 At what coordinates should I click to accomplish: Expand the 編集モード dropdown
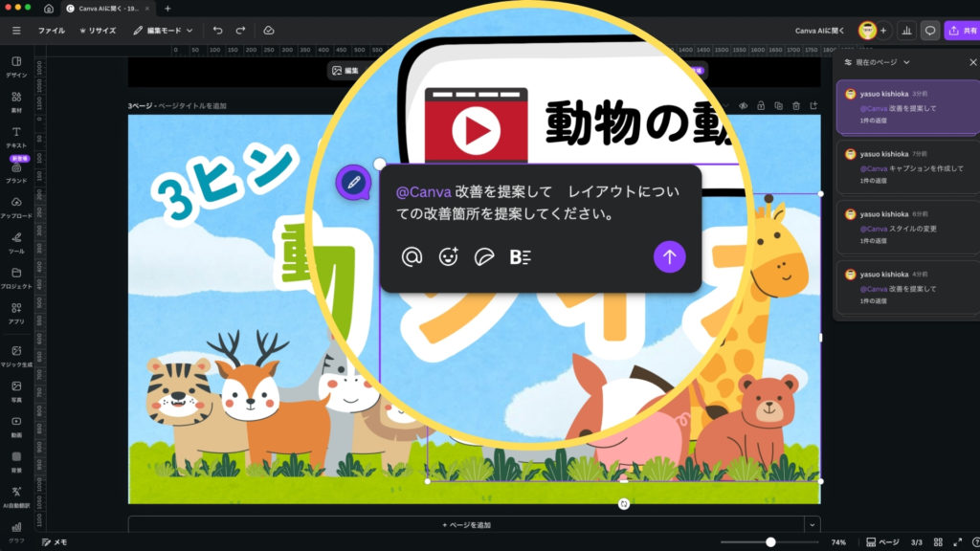click(x=163, y=31)
